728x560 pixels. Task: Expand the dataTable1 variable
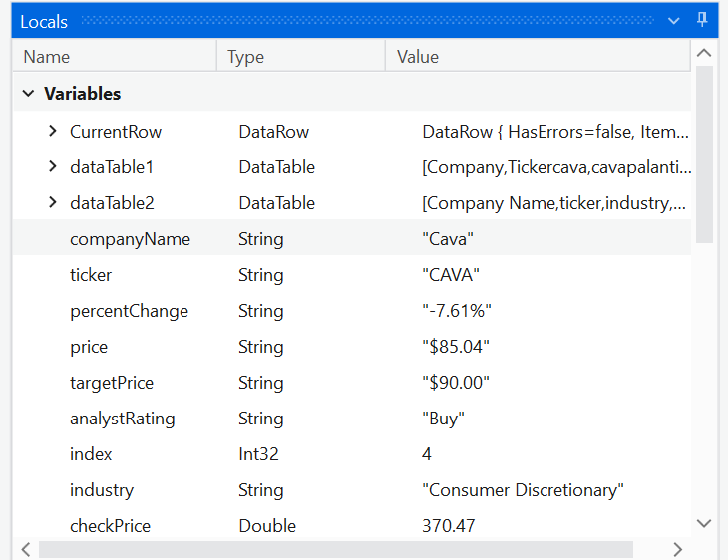coord(53,166)
